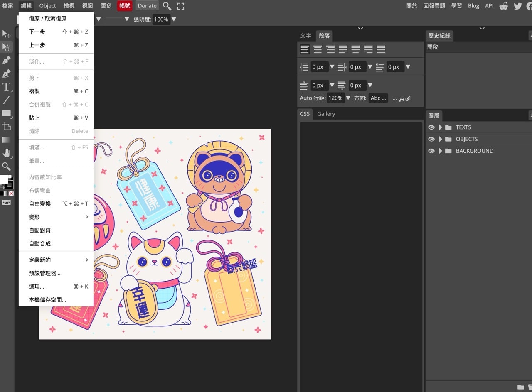Open the 方向 Abc direction selector
Image resolution: width=532 pixels, height=392 pixels.
(x=378, y=98)
